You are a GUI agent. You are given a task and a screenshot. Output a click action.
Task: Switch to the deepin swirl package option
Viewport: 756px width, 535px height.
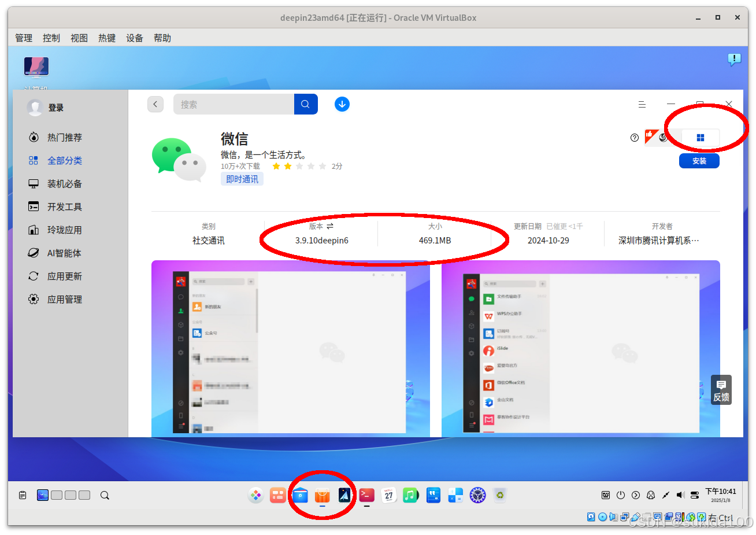[x=664, y=138]
